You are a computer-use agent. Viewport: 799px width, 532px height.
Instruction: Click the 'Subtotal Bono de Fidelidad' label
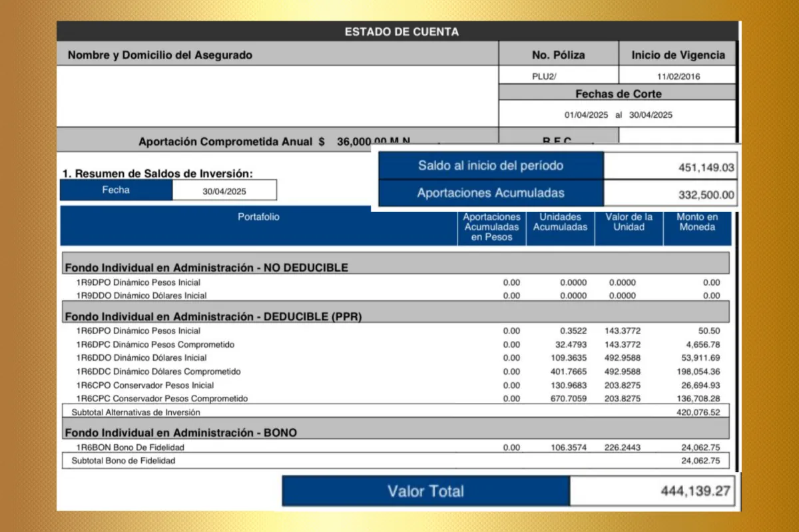tap(123, 461)
